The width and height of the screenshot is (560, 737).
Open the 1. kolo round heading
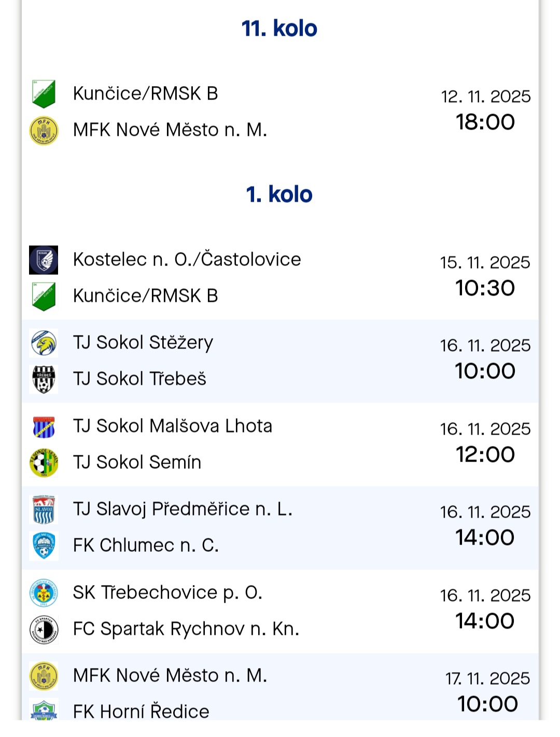point(279,194)
